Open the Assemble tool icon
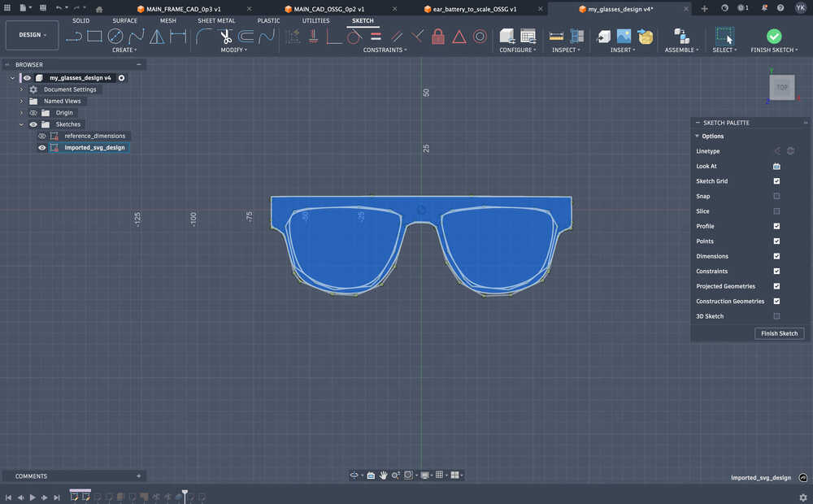The image size is (813, 504). [680, 36]
